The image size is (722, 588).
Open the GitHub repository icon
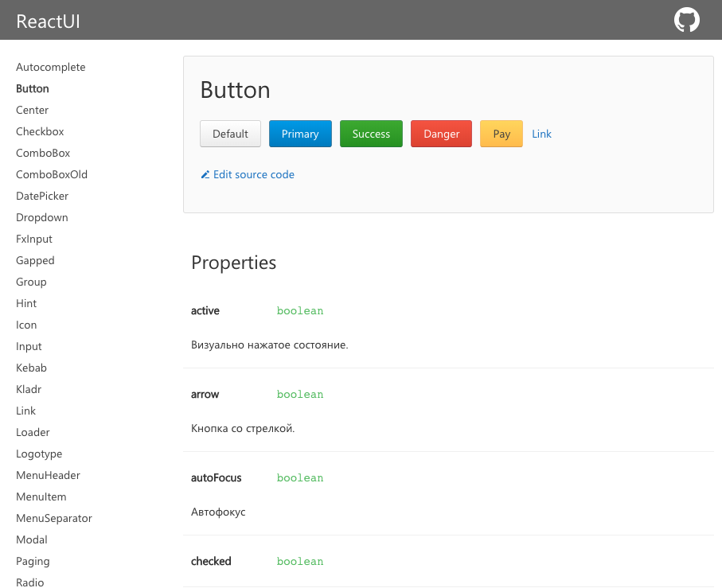tap(686, 20)
